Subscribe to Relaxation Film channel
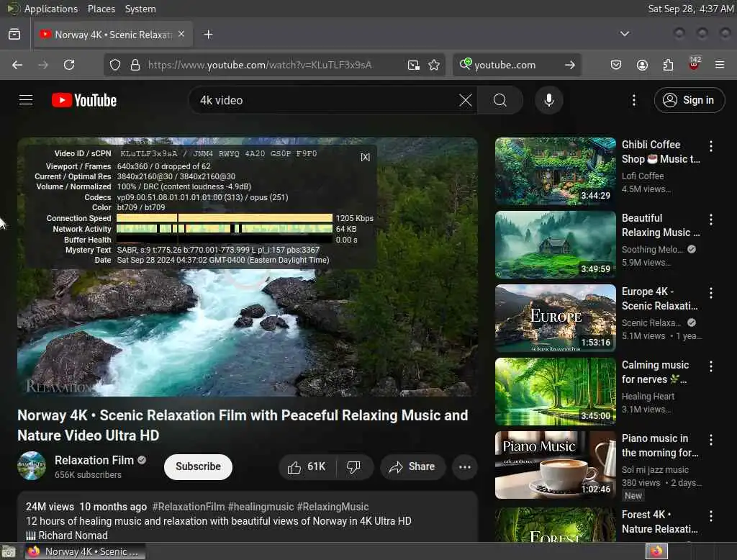Screen dimensions: 737x560 tap(198, 467)
